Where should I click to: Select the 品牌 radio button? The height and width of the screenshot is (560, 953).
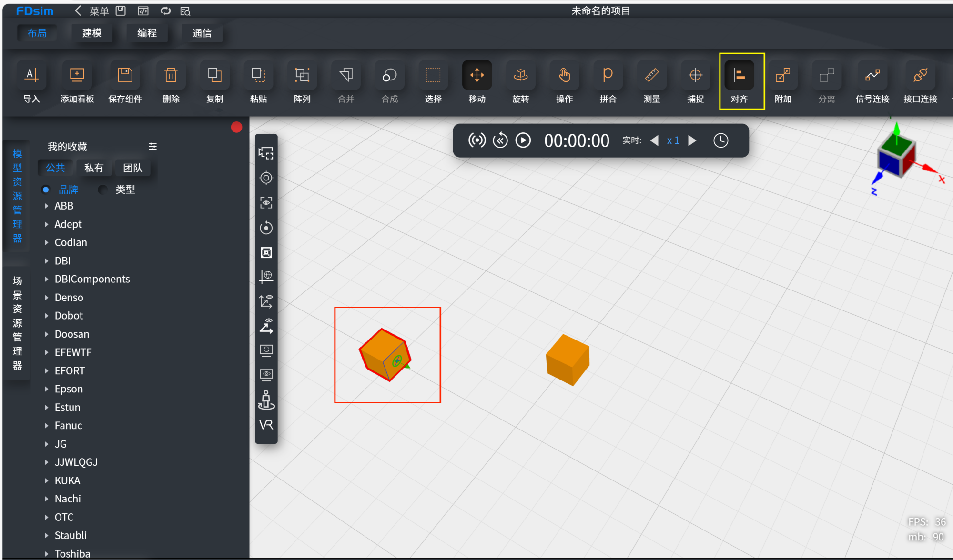click(46, 190)
